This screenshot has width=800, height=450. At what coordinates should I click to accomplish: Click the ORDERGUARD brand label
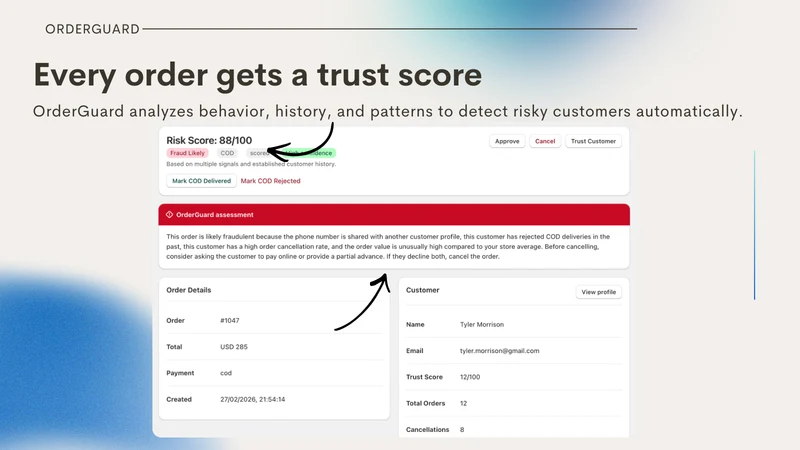(x=92, y=29)
